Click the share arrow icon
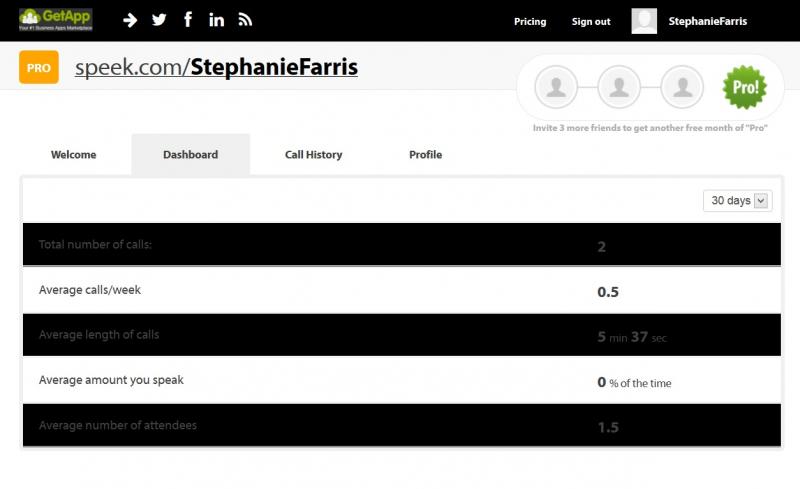The width and height of the screenshot is (800, 489). tap(130, 20)
